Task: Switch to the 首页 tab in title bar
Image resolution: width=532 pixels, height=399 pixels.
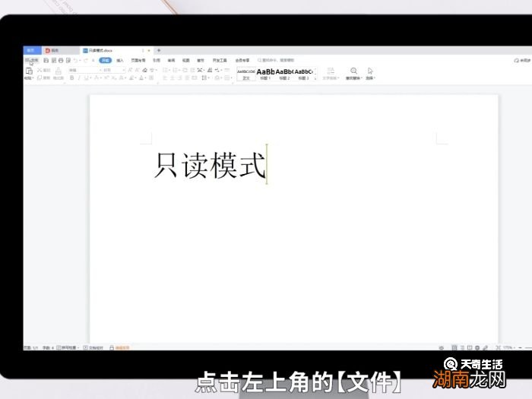Action: click(31, 50)
